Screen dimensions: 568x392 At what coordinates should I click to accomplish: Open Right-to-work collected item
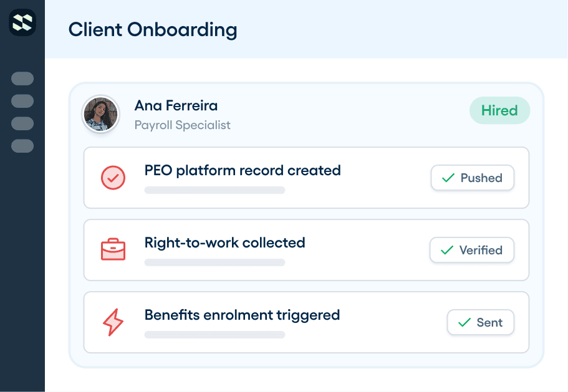tap(307, 250)
